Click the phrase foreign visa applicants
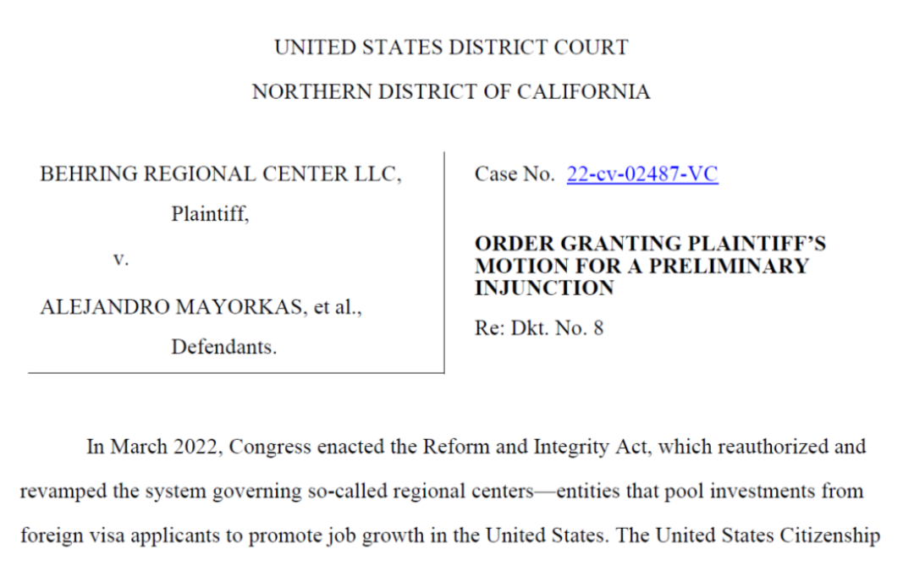 120,536
